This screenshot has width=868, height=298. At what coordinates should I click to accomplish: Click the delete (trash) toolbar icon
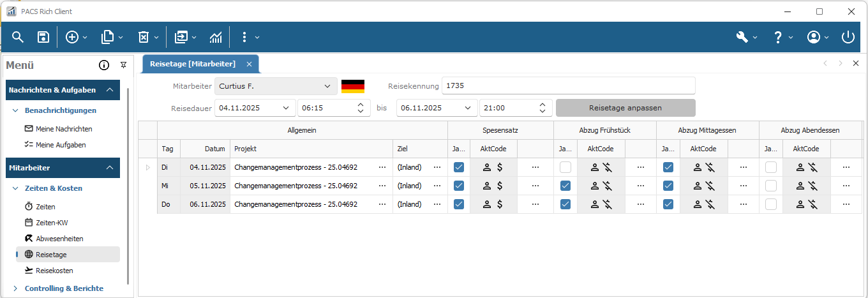[x=144, y=38]
